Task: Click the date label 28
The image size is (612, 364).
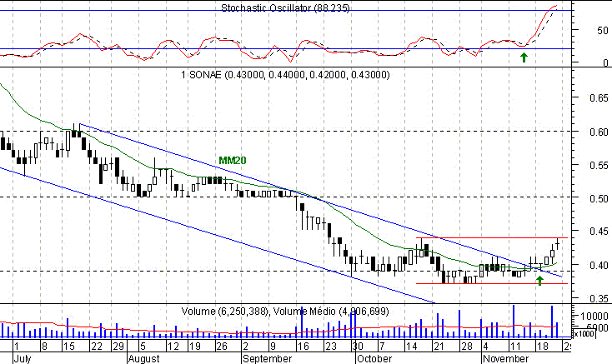Action: (x=466, y=347)
